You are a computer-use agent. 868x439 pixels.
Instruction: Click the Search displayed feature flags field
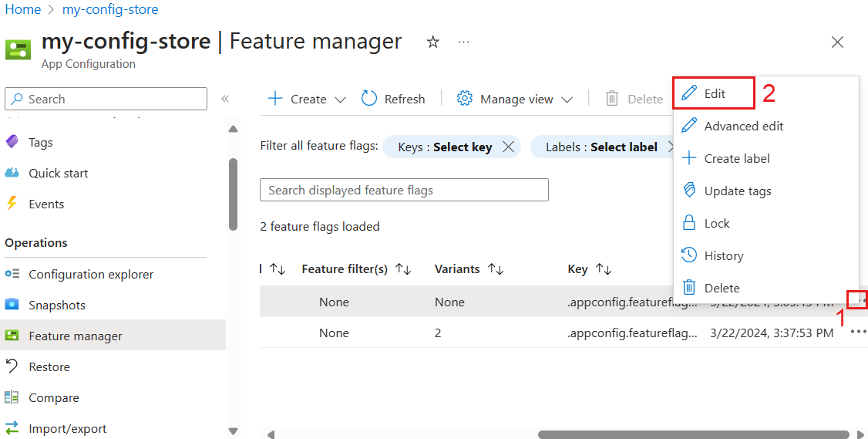click(404, 190)
